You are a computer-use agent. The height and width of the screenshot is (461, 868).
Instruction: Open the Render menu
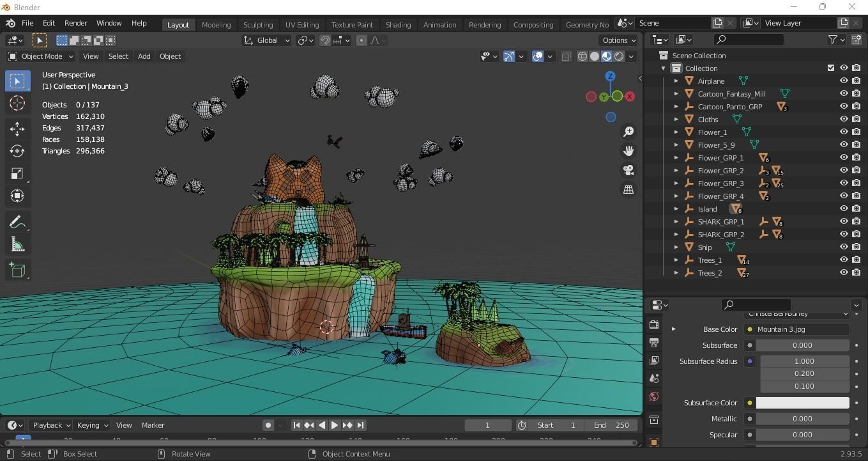[x=75, y=23]
